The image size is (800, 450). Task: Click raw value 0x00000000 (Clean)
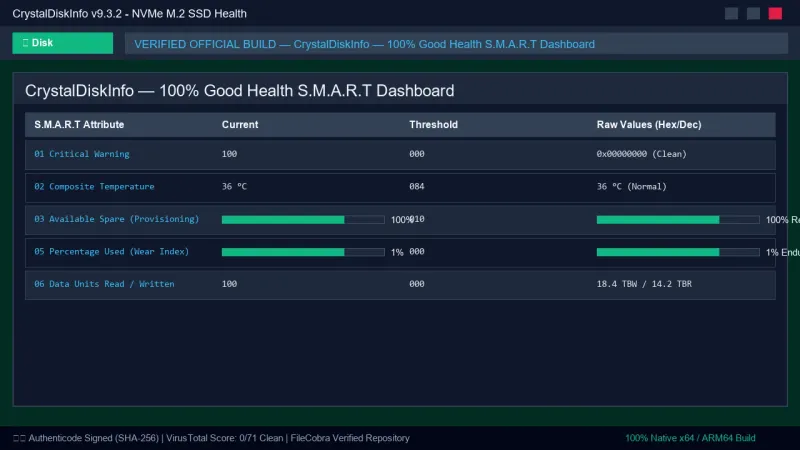click(642, 154)
